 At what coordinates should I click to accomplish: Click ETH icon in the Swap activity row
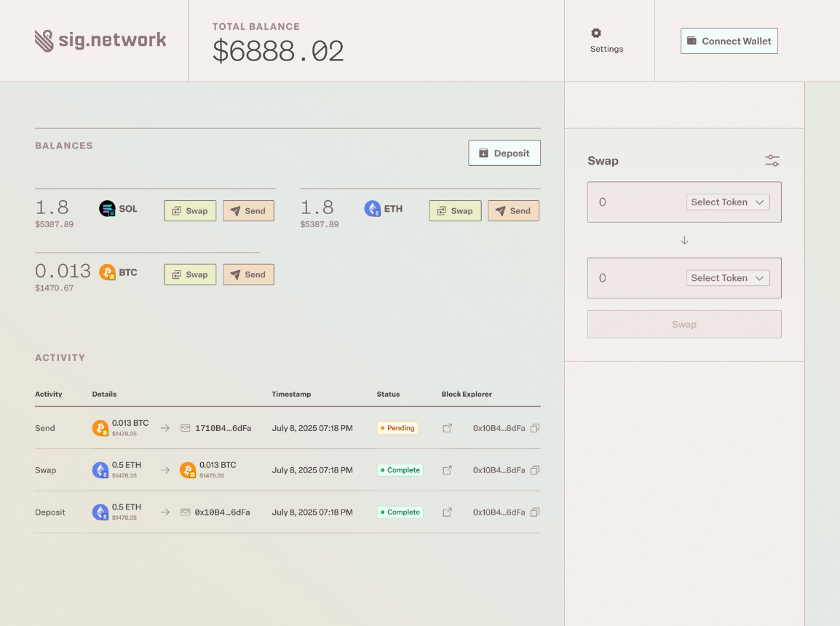pyautogui.click(x=100, y=470)
